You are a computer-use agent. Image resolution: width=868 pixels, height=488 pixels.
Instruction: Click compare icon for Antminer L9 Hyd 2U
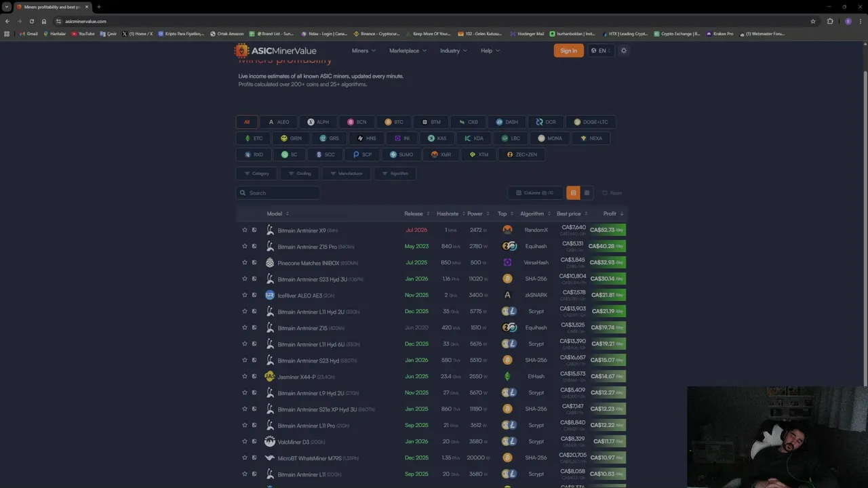(254, 392)
